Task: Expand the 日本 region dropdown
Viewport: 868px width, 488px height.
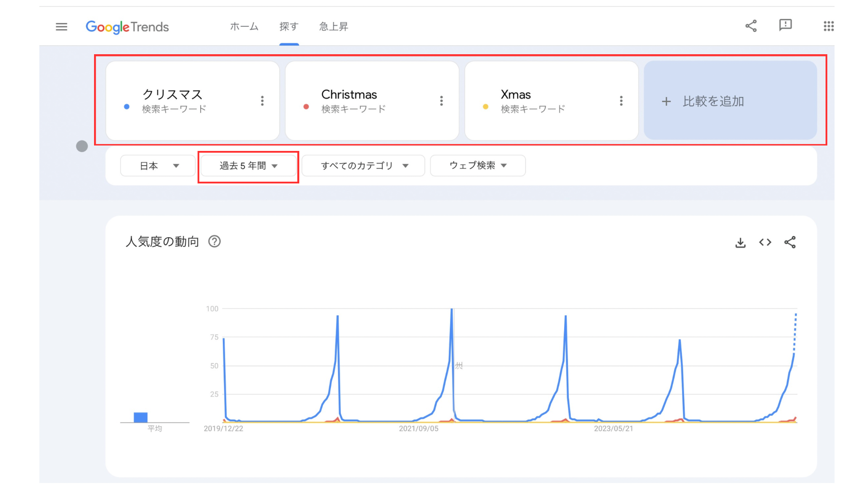Action: tap(158, 166)
